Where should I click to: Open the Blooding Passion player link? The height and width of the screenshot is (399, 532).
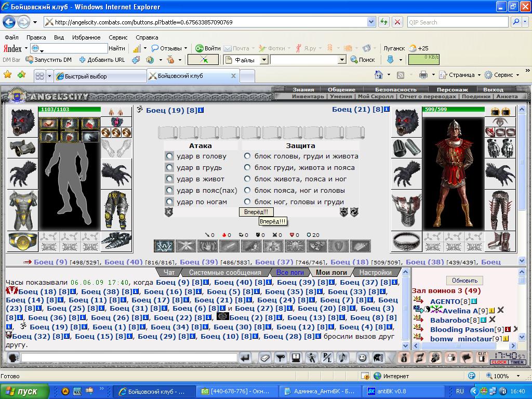(x=462, y=329)
